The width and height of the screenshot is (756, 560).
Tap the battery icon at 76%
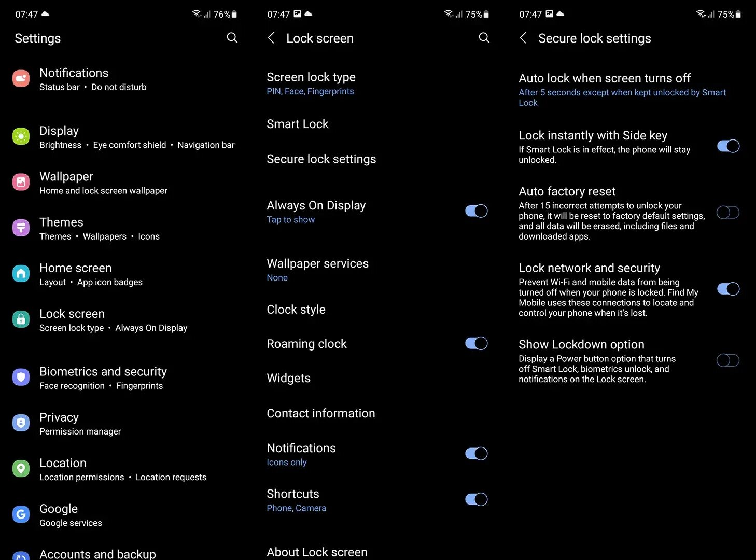(x=234, y=15)
